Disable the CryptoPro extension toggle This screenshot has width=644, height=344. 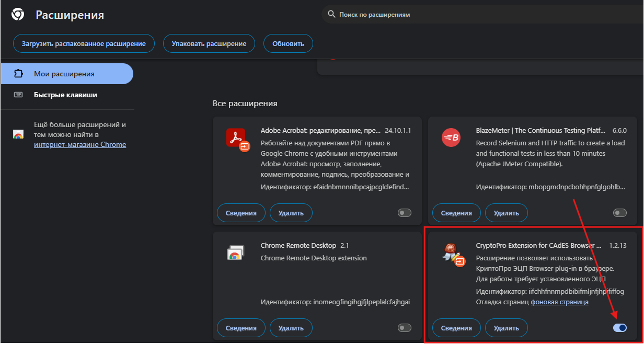pos(620,328)
